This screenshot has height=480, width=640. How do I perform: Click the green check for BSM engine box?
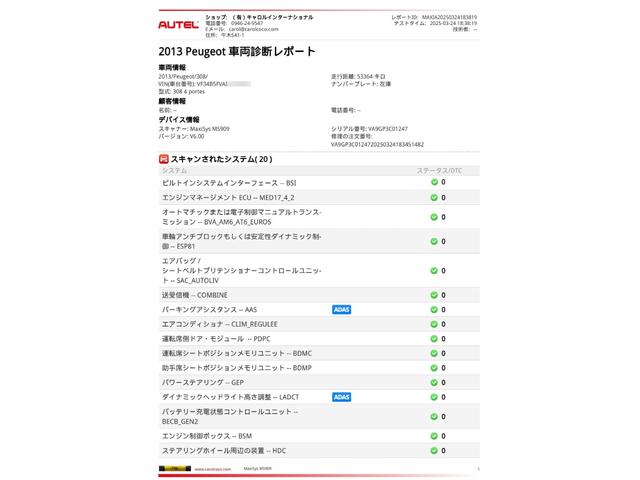[x=434, y=436]
